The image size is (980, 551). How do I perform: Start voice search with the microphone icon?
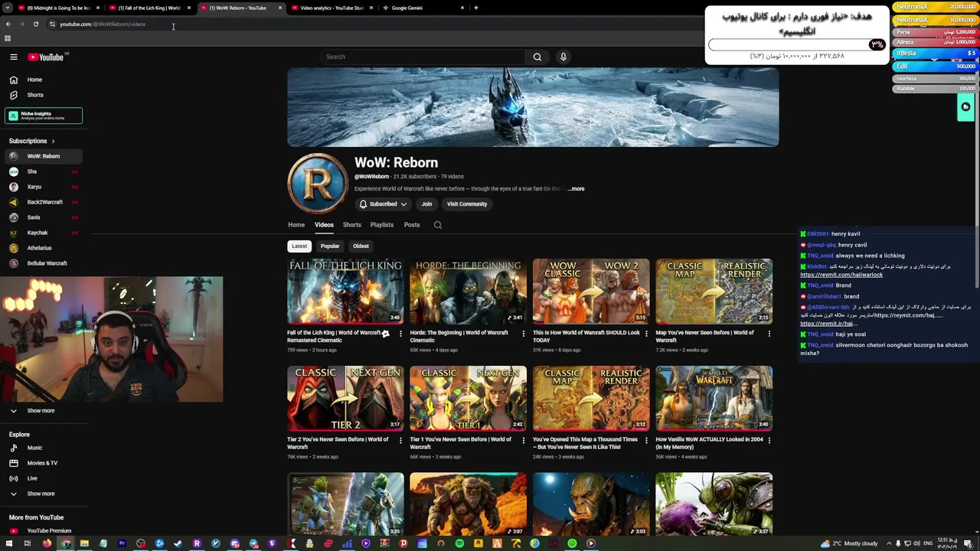pos(563,57)
